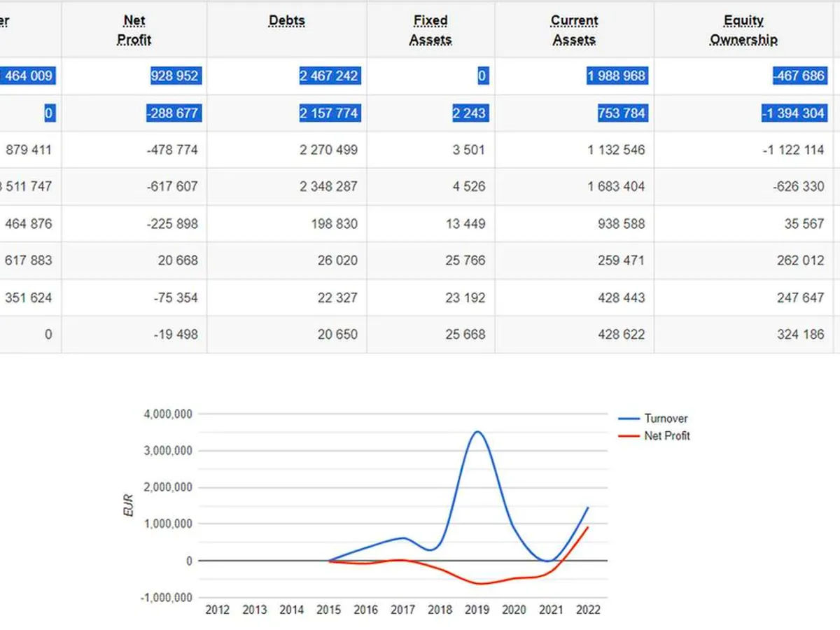Select the highlighted 928 952 net profit cell
Viewport: 840px width, 630px height.
pyautogui.click(x=174, y=76)
